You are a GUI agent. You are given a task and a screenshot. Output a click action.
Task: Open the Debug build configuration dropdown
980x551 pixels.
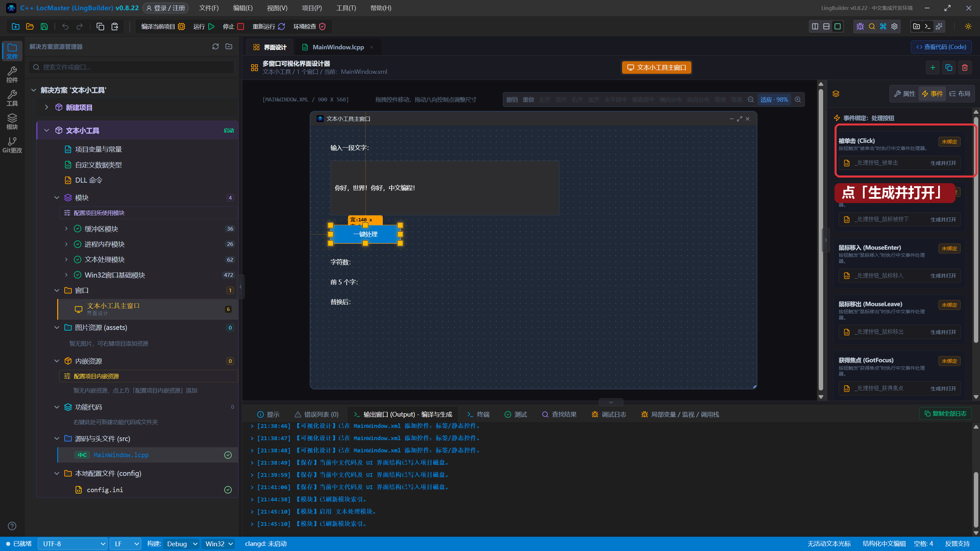(182, 544)
